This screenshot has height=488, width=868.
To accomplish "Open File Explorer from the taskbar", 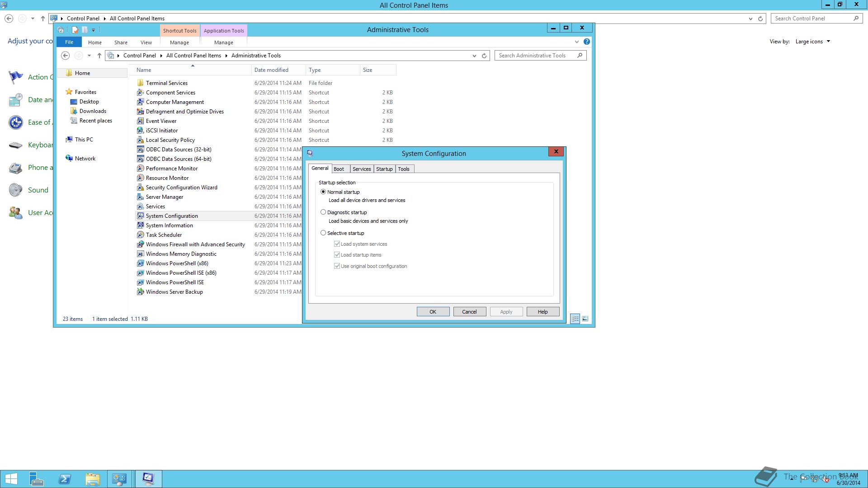I will [x=93, y=479].
